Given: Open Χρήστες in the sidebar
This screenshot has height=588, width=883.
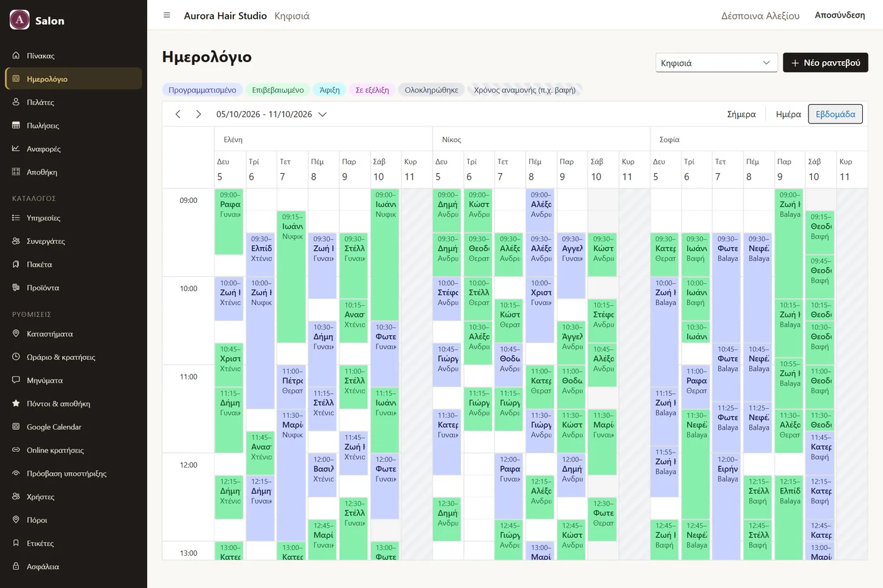Looking at the screenshot, I should [73, 497].
